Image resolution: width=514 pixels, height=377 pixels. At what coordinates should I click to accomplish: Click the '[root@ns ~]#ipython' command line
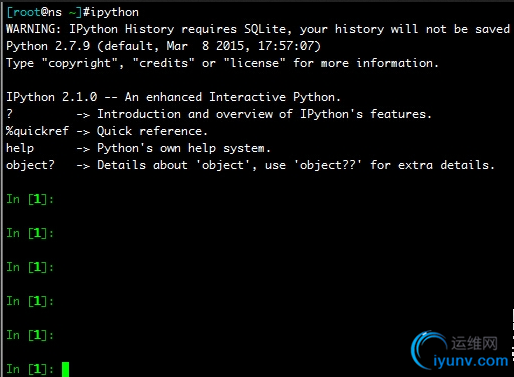pyautogui.click(x=72, y=12)
